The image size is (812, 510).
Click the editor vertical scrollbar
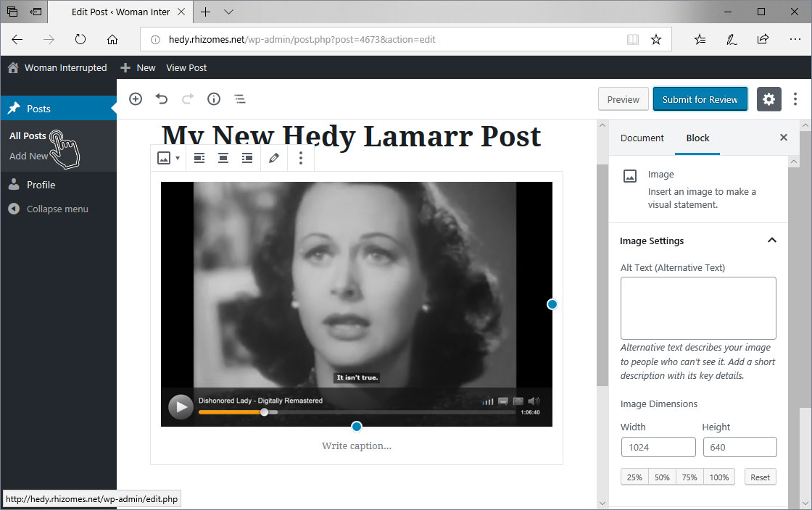pyautogui.click(x=602, y=275)
